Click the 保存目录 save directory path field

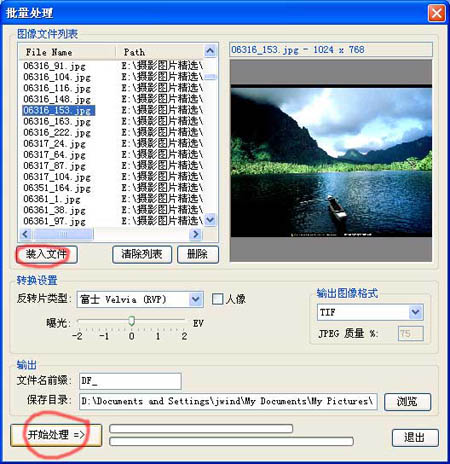coord(228,401)
